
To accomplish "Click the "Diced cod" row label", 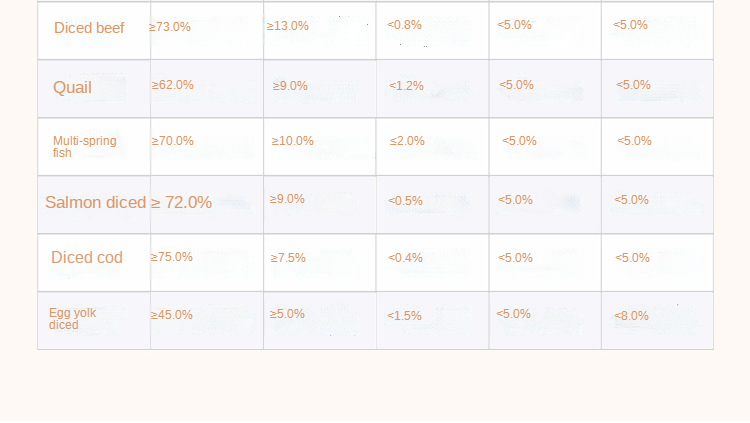I will pyautogui.click(x=87, y=258).
